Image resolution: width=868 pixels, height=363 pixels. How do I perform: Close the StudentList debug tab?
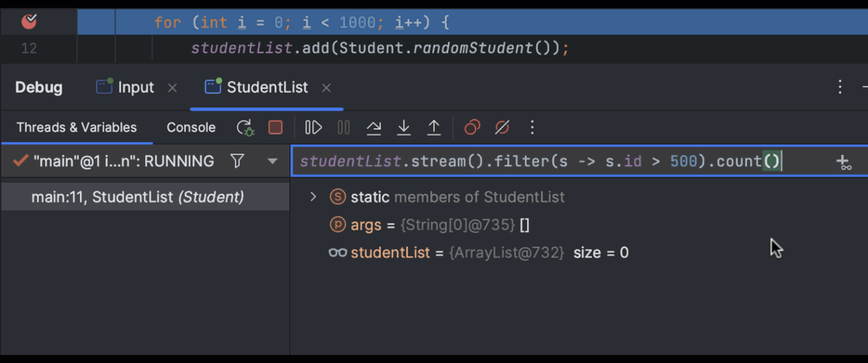(x=326, y=87)
